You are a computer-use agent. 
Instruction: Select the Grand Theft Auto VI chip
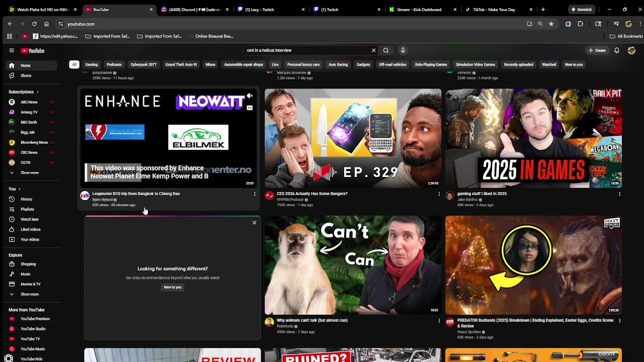[181, 64]
